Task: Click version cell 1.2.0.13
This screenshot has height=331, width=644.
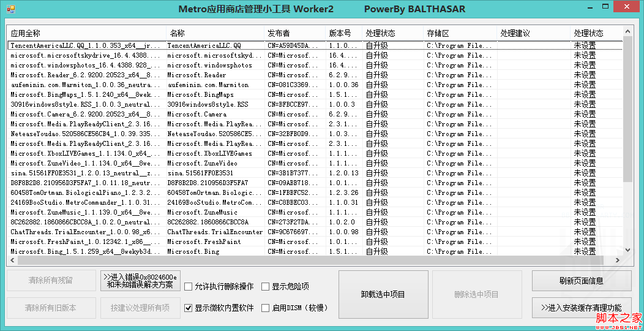Action: (x=343, y=173)
